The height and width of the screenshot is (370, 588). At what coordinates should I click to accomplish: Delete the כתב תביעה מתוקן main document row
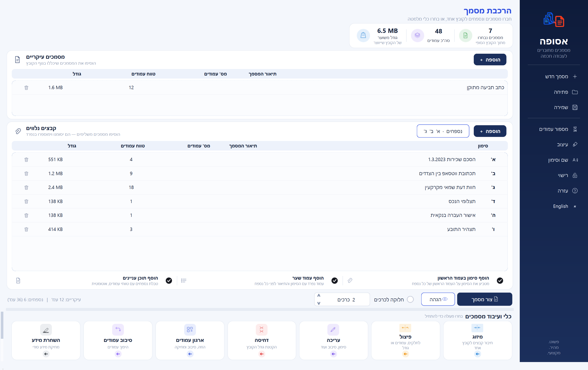coord(26,87)
